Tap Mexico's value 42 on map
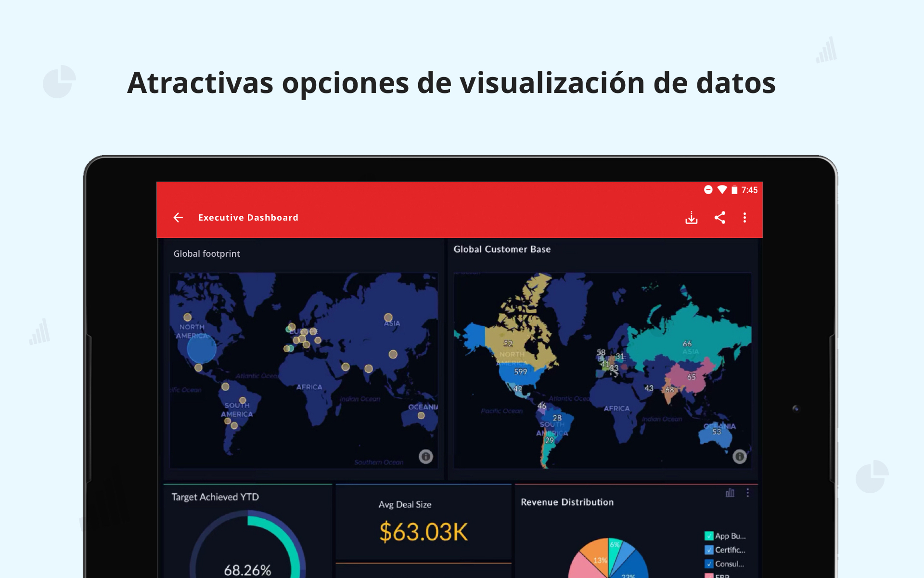This screenshot has width=924, height=578. point(518,389)
